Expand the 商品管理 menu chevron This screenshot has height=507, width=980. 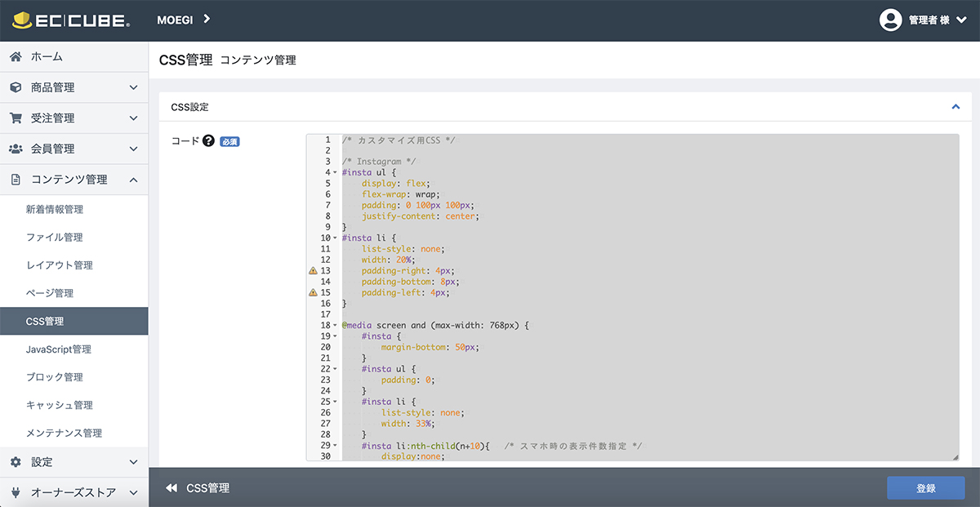point(134,87)
